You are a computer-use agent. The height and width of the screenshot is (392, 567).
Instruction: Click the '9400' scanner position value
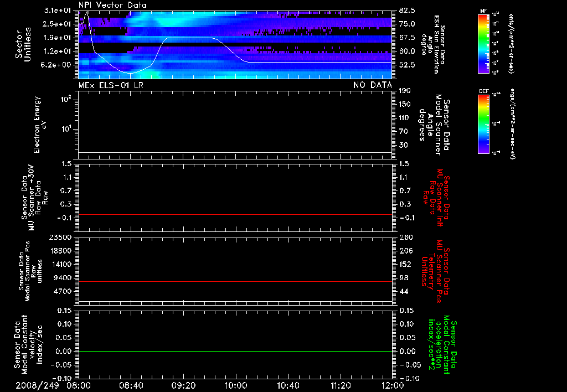pyautogui.click(x=63, y=278)
